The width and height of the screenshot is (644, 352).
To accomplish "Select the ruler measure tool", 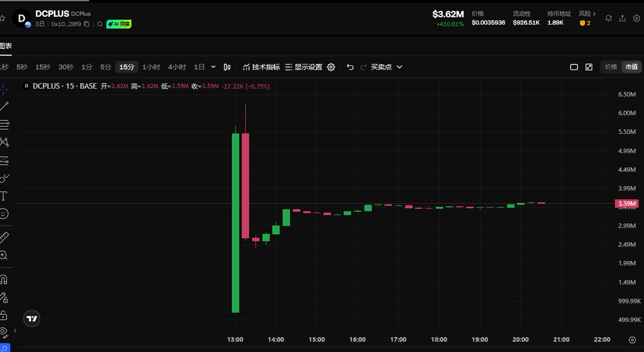I will (4, 237).
